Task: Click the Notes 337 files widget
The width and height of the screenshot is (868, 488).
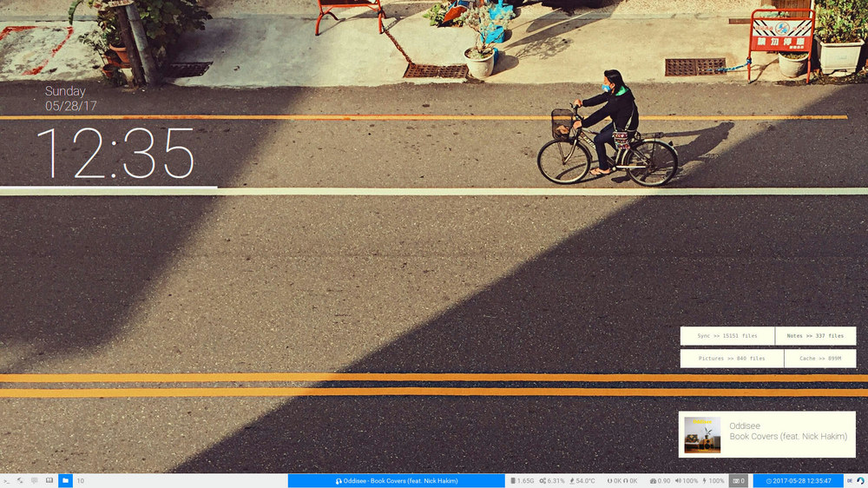Action: (815, 336)
